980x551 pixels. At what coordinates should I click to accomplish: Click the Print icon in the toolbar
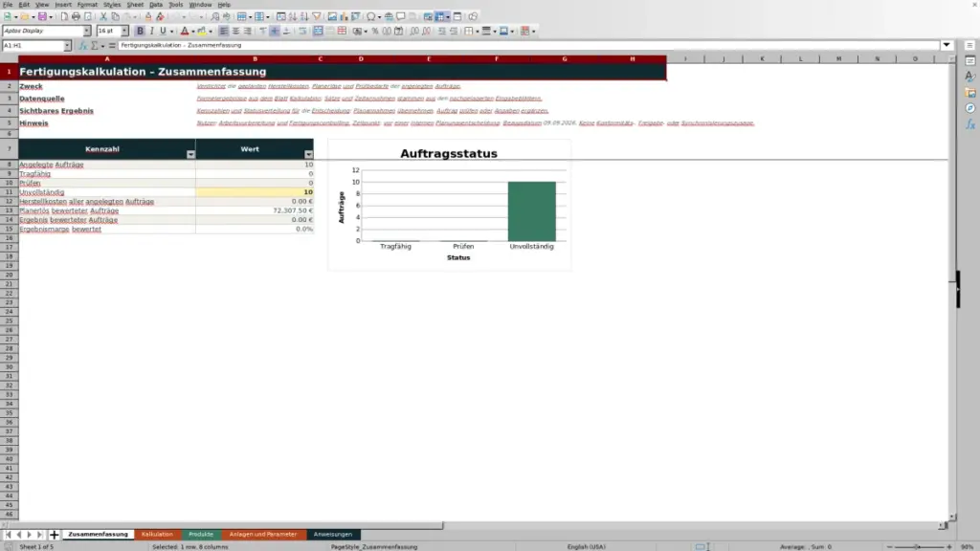coord(76,17)
